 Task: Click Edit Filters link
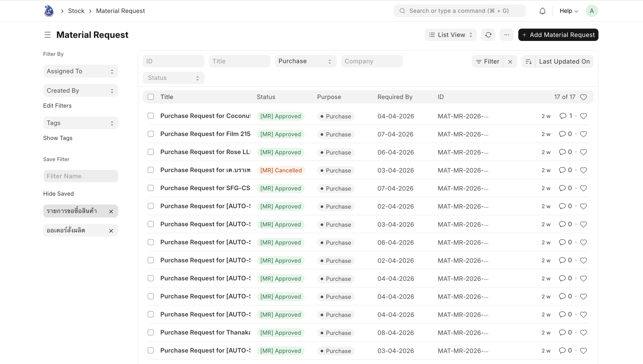pyautogui.click(x=57, y=106)
